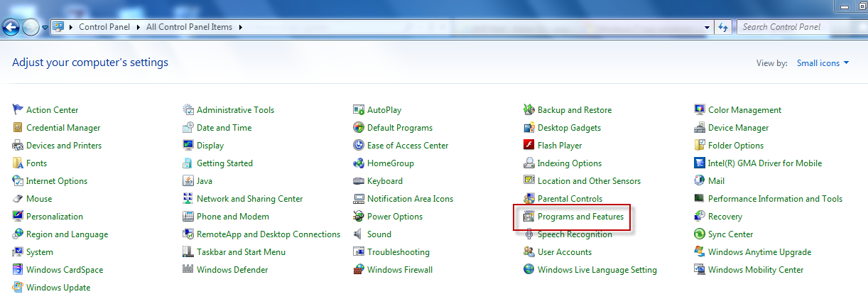Image resolution: width=868 pixels, height=304 pixels.
Task: Expand the arrow before Control Panel breadcrumb
Action: 72,27
